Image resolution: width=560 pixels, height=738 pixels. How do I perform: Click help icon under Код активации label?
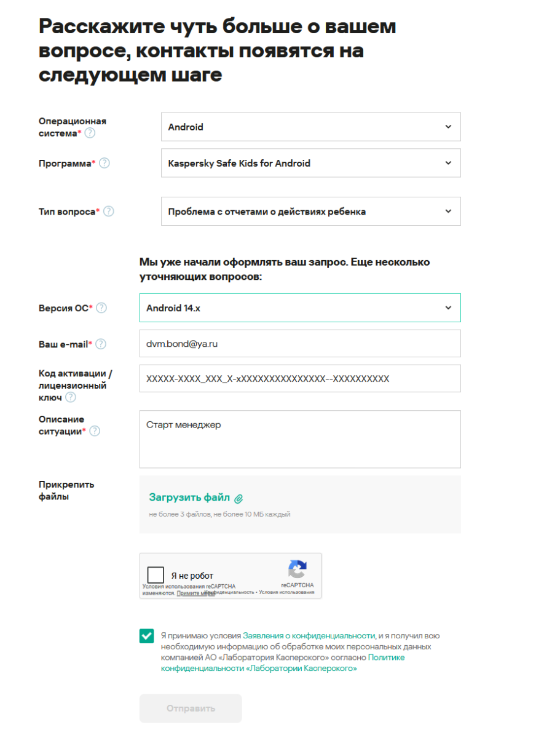pyautogui.click(x=71, y=399)
